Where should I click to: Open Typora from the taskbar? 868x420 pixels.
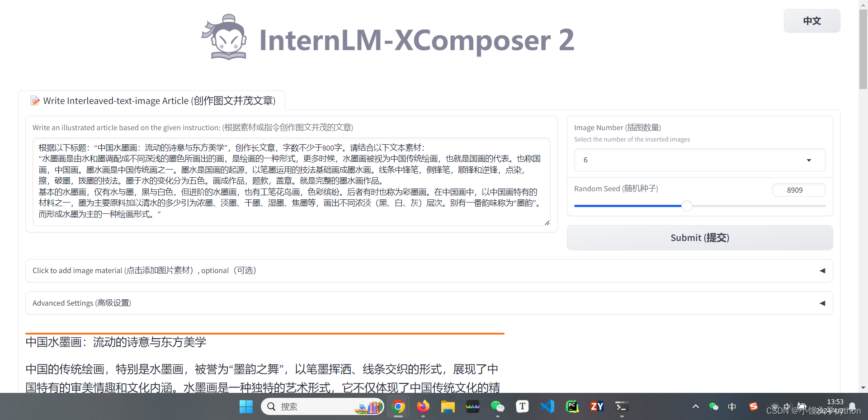click(x=523, y=406)
